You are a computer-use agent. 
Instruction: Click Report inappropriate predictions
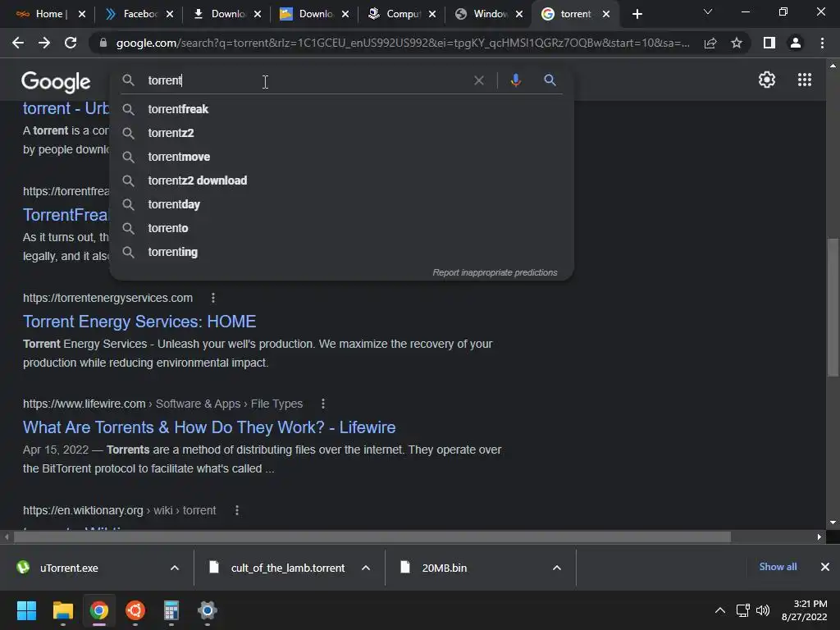click(x=495, y=272)
